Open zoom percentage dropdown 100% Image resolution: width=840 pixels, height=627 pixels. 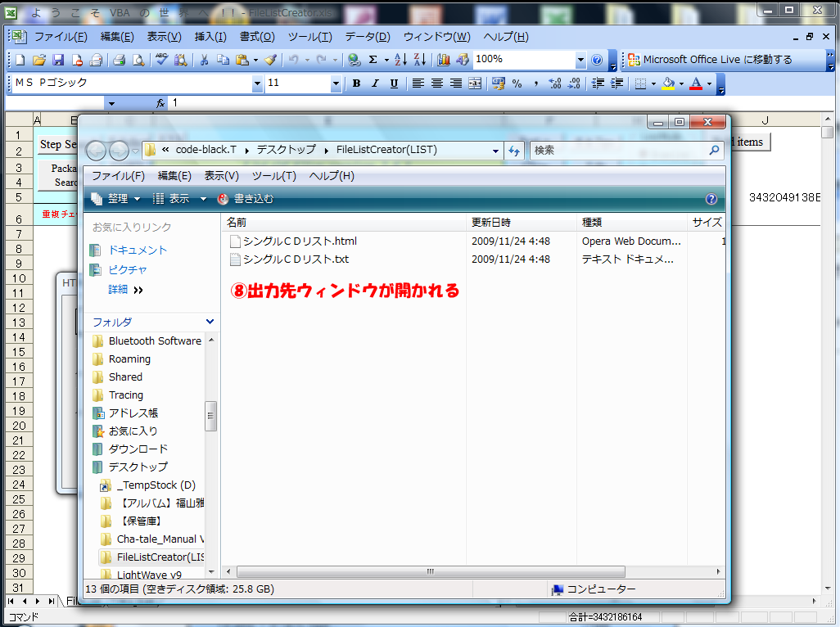coord(580,60)
